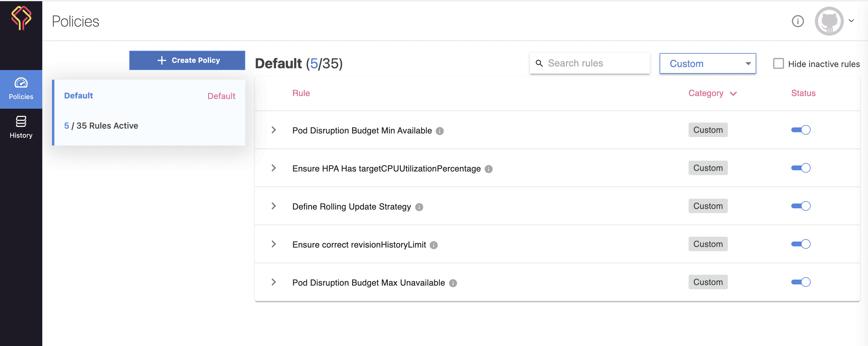
Task: Toggle off Define Rolling Update Strategy rule
Action: click(801, 206)
